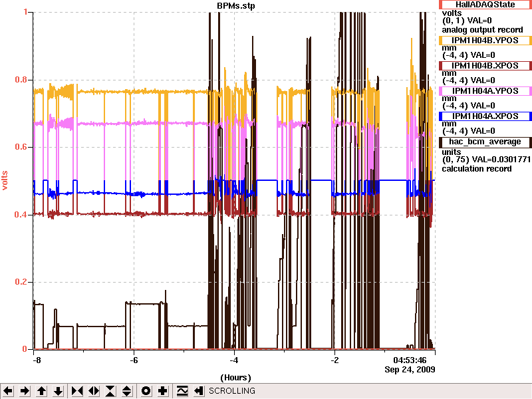Pan the plot left with arrow button
Viewport: 532px width, 399px height.
(8, 391)
